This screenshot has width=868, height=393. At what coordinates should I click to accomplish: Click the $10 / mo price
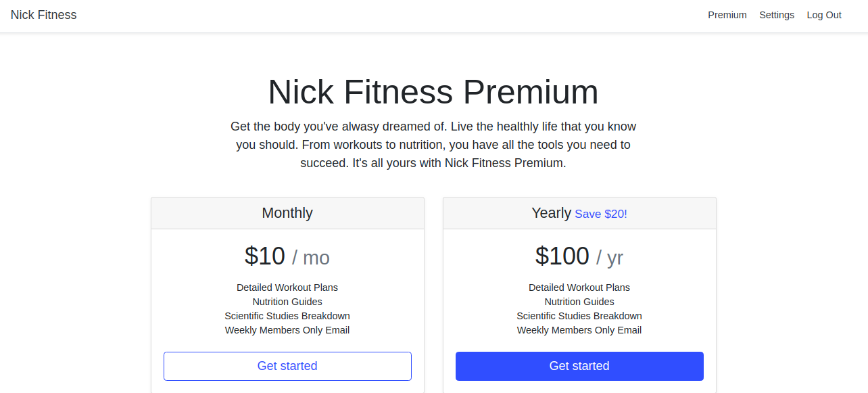(287, 256)
